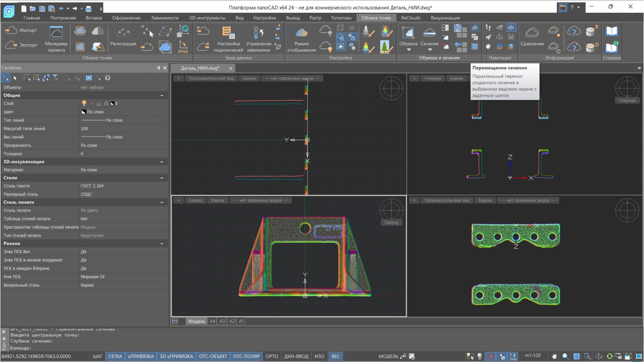Click the filter selection icon in Свойства
The height and width of the screenshot is (362, 644).
point(55,78)
